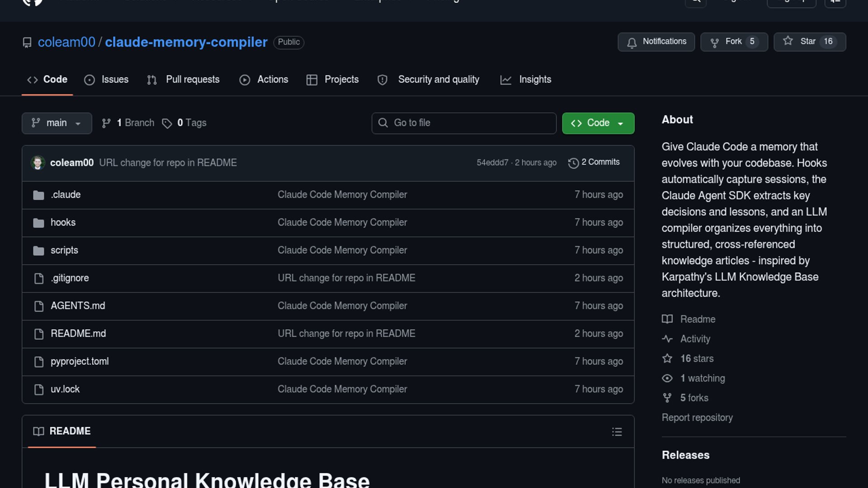Viewport: 868px width, 488px height.
Task: Click the eye icon next to 1 watching
Action: click(x=667, y=379)
